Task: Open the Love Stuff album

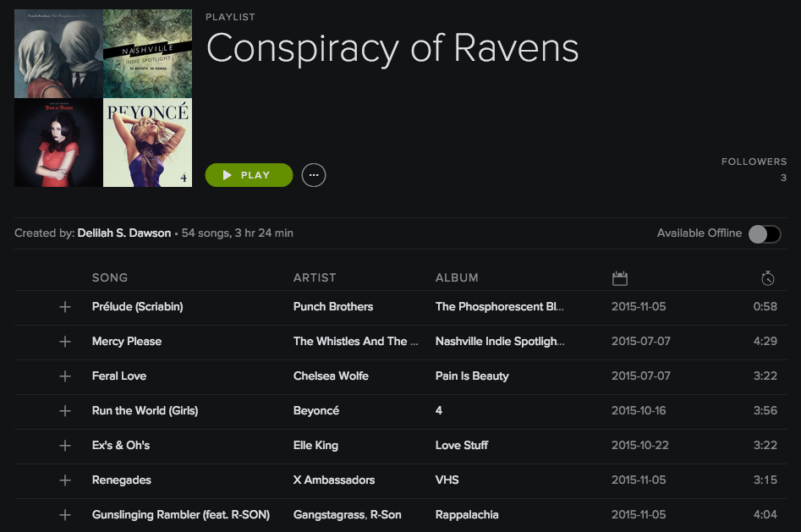Action: [x=462, y=446]
